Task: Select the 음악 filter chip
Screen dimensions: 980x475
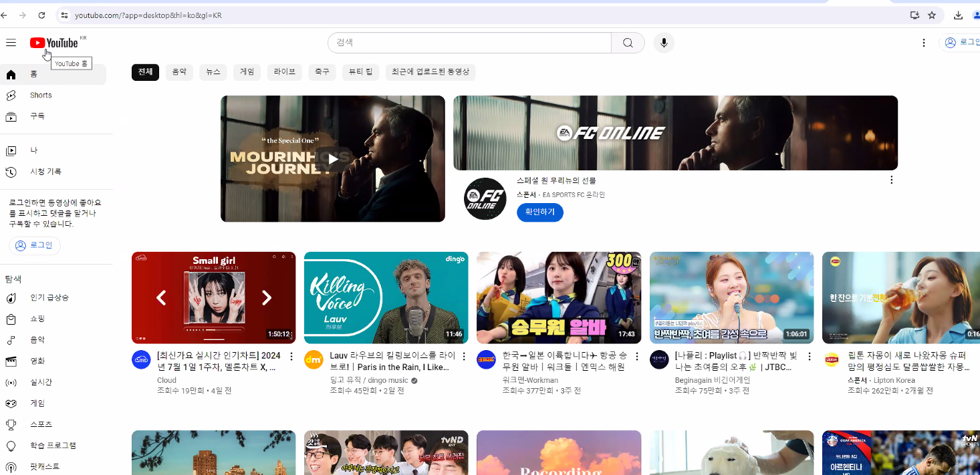Action: (x=179, y=72)
